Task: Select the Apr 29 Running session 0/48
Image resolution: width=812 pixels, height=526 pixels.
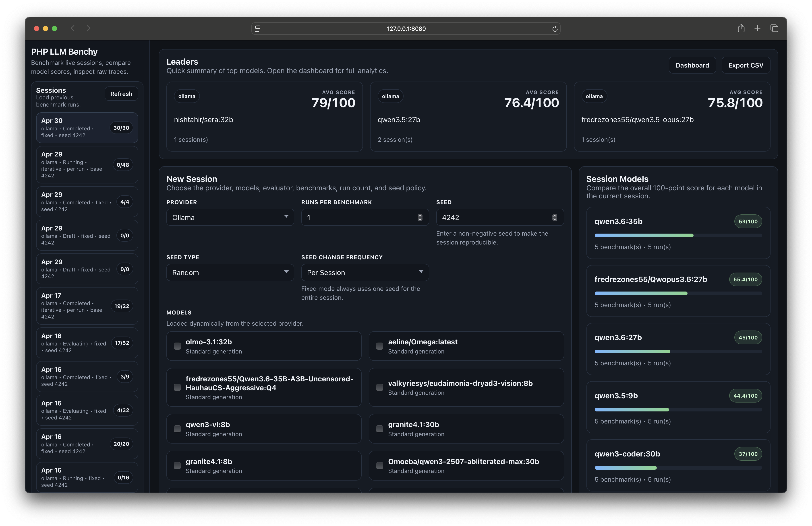Action: point(87,165)
